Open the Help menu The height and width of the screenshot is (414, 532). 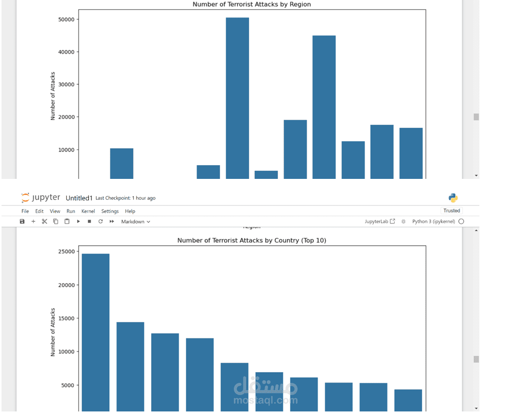point(130,211)
